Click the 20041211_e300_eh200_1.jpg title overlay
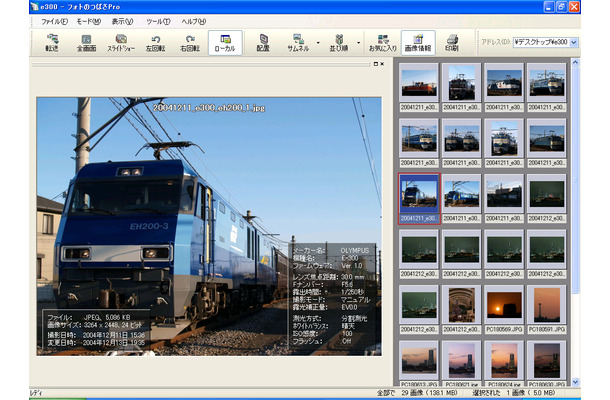This screenshot has width=610, height=400. coord(209,108)
